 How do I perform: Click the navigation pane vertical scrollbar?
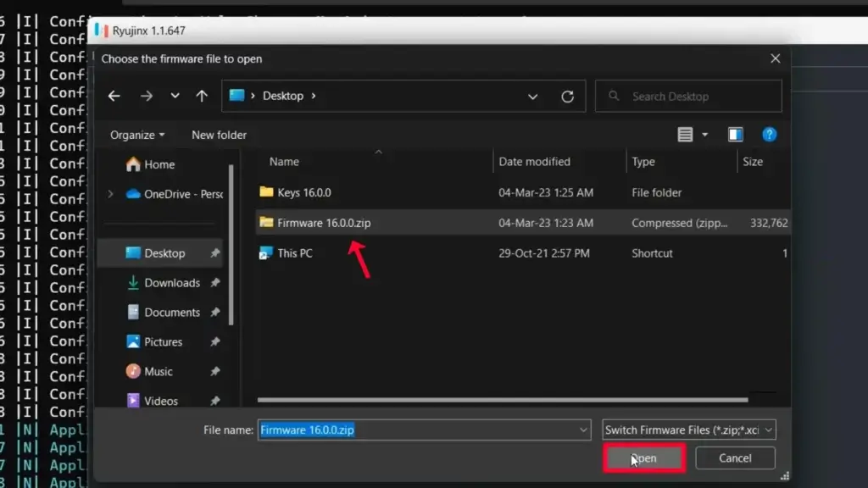coord(231,245)
